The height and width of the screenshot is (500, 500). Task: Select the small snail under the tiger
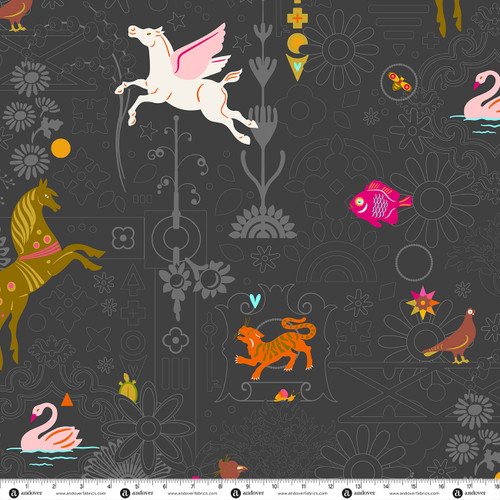click(x=285, y=395)
